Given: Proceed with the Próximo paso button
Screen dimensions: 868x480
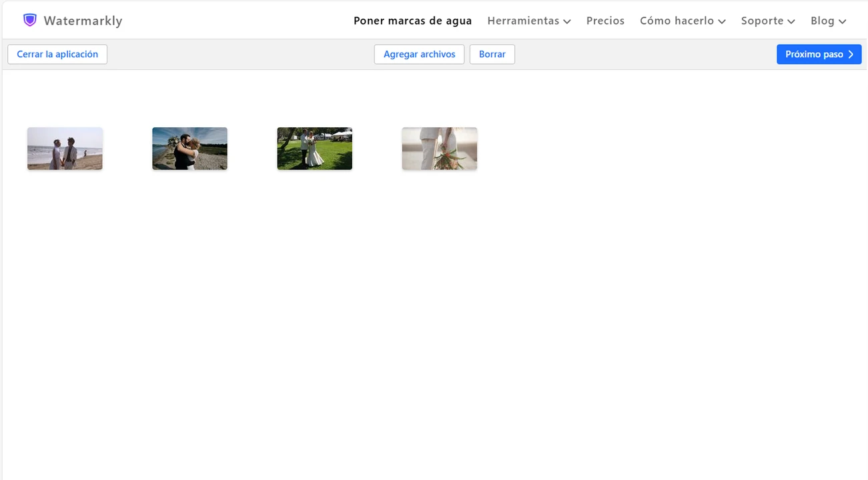Looking at the screenshot, I should (x=819, y=54).
